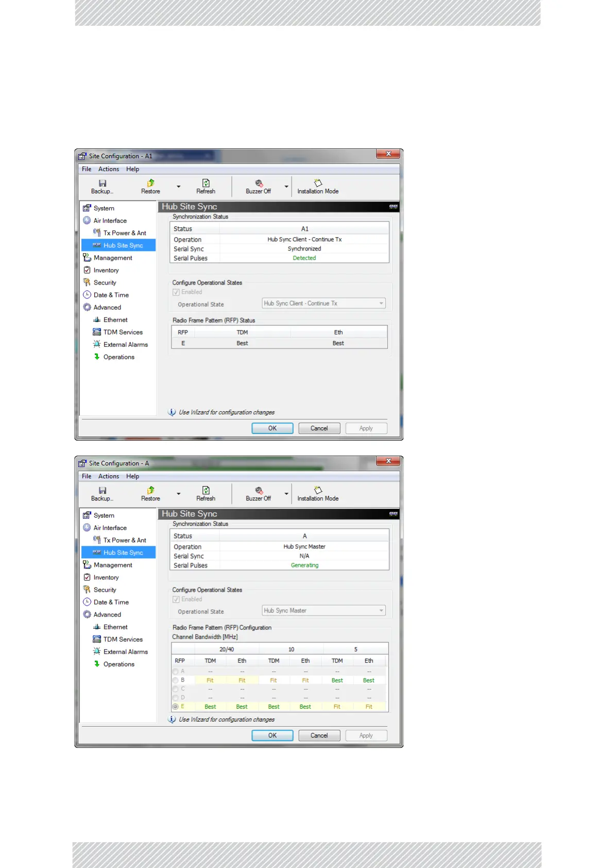Screen dimensions: 613x868
Task: Open File menu in Site Configuration A window
Action: click(x=87, y=476)
